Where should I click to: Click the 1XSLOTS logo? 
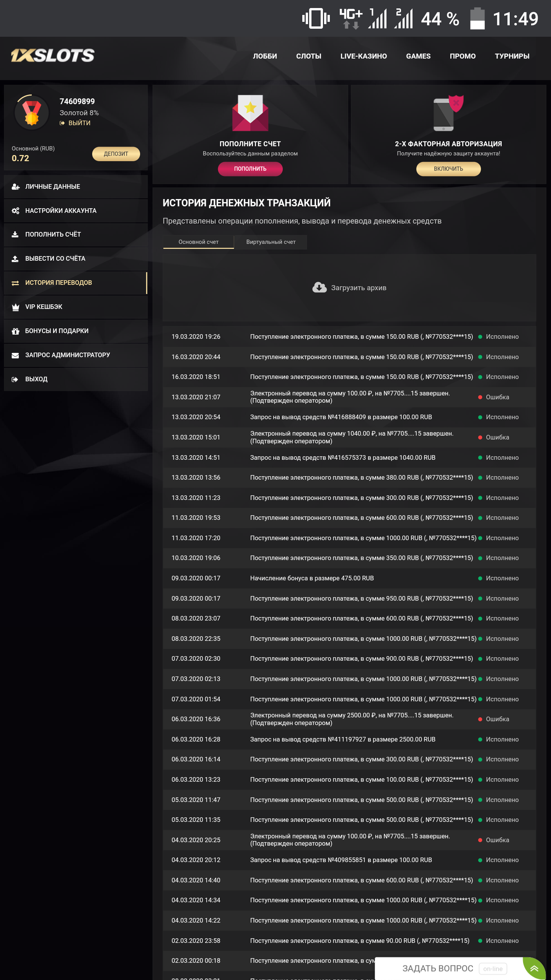52,56
